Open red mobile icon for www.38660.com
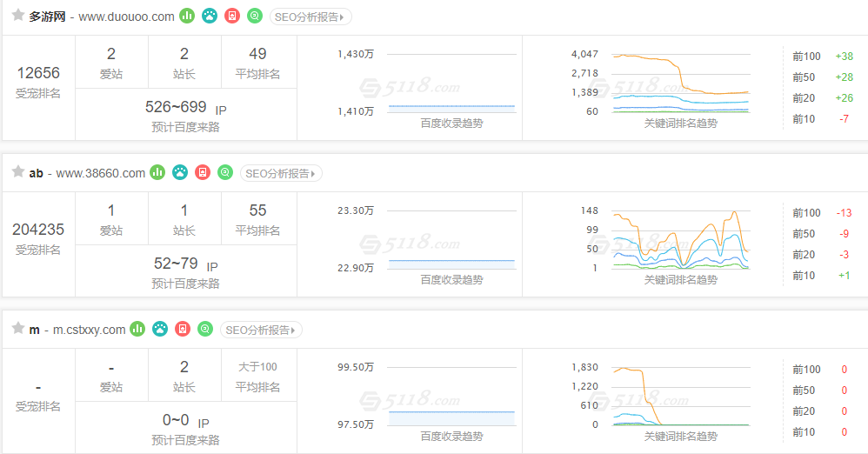Screen dimensions: 868x454 tap(203, 173)
